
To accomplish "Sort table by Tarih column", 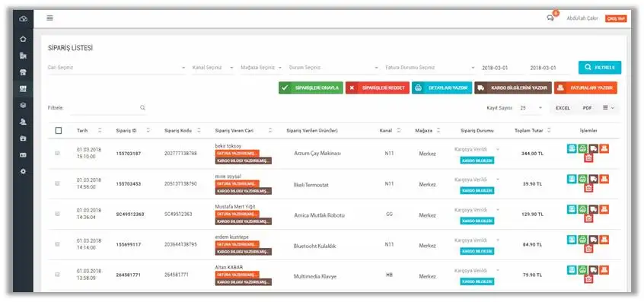I will pyautogui.click(x=100, y=131).
